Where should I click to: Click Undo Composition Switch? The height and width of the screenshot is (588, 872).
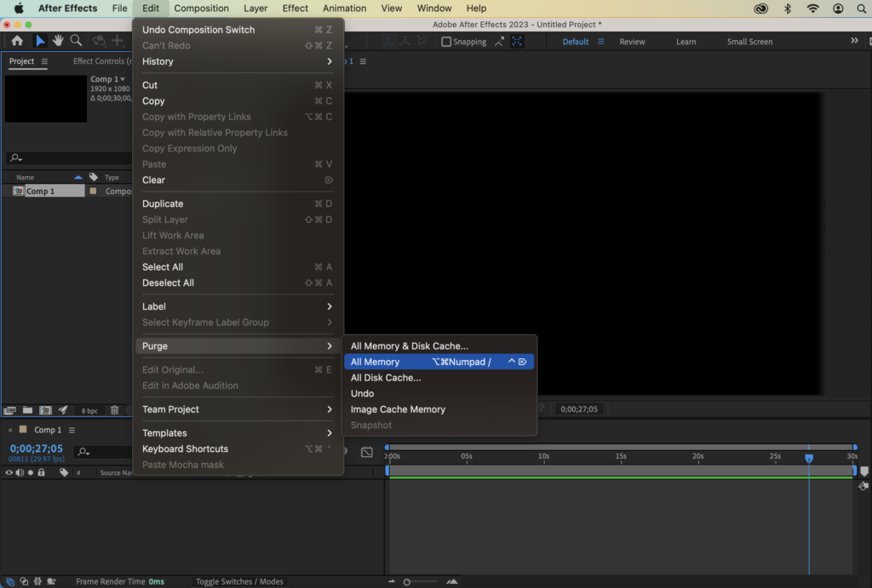[238, 30]
